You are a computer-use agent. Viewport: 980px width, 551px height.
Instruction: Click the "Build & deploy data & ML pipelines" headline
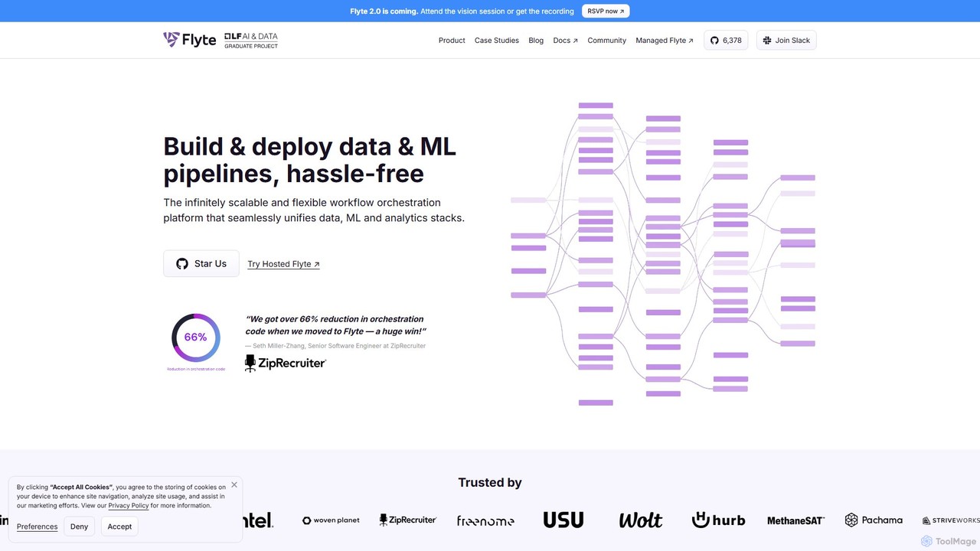[310, 160]
